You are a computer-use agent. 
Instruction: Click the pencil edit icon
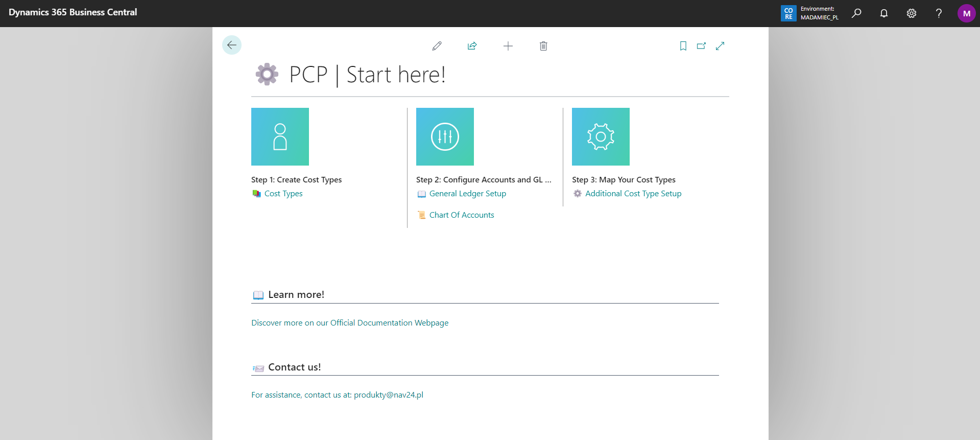pyautogui.click(x=437, y=46)
